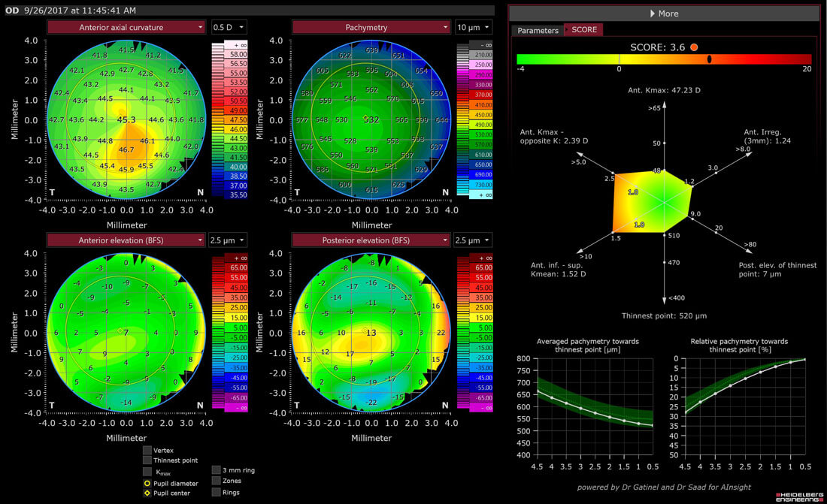827x504 pixels.
Task: Enable the Thinnest point checkbox
Action: pyautogui.click(x=147, y=460)
